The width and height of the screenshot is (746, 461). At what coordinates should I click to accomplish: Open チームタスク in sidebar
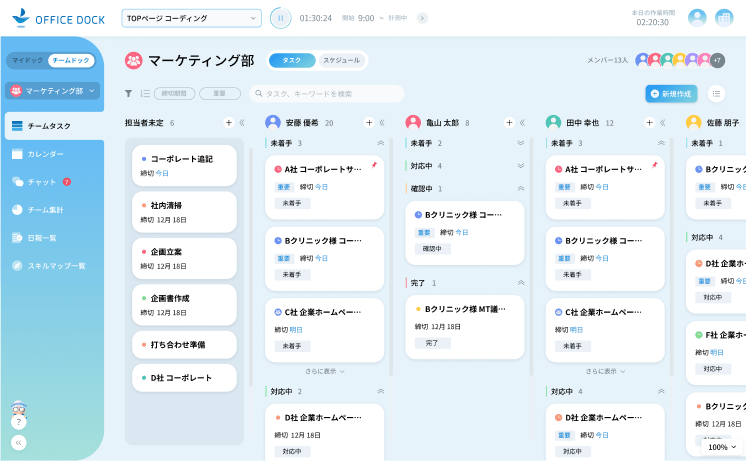point(54,126)
